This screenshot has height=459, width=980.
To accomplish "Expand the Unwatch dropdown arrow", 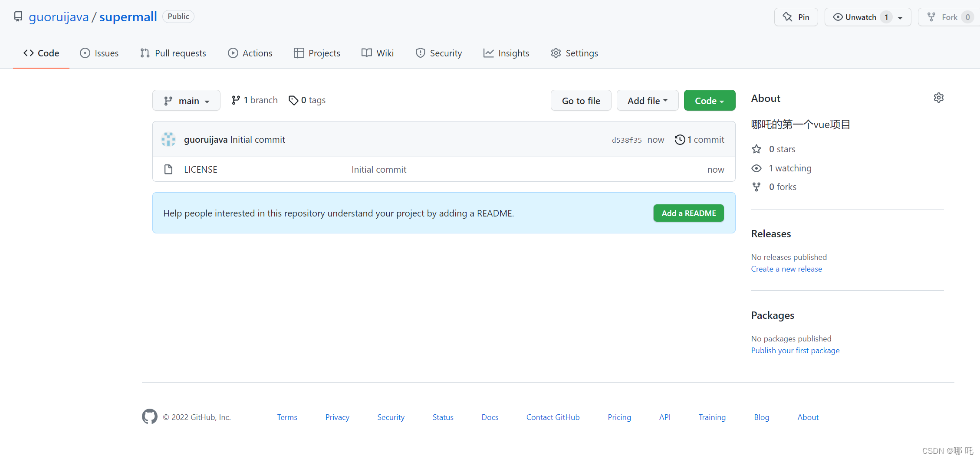I will pyautogui.click(x=900, y=17).
